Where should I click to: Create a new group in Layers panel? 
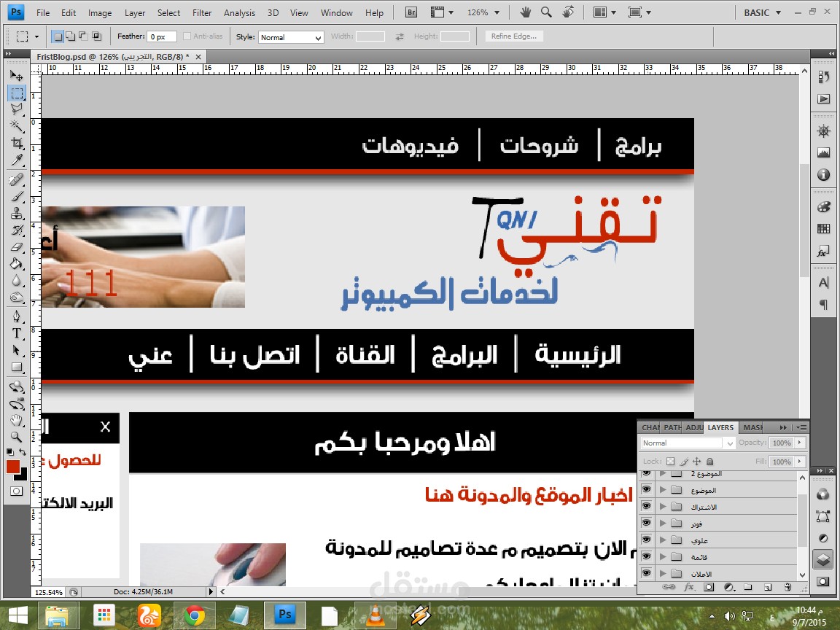tap(748, 587)
